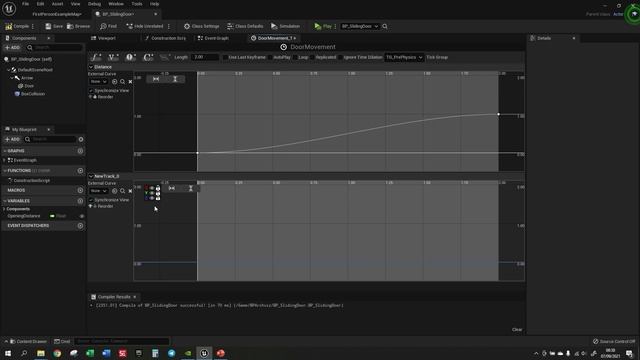
Task: Open NewTrack_0 External Curve dropdown
Action: 99,191
